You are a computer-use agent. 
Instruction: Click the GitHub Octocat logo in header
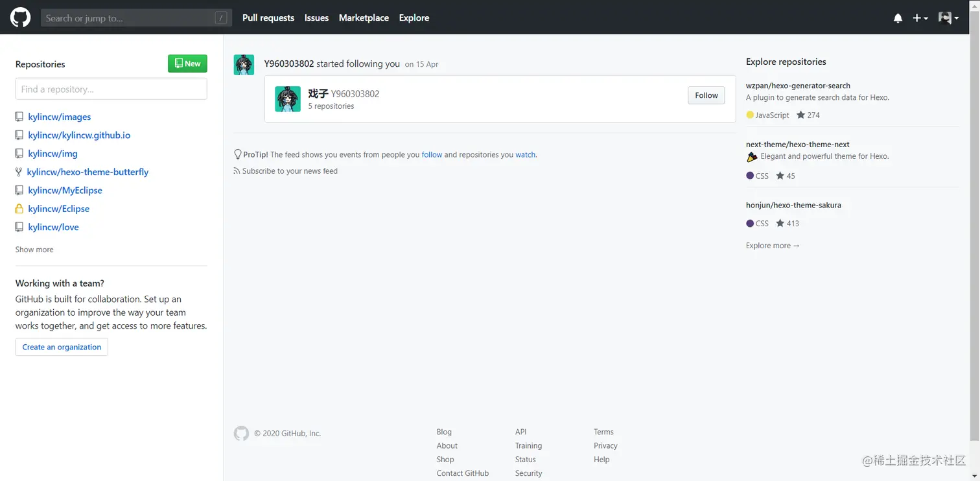coord(20,18)
